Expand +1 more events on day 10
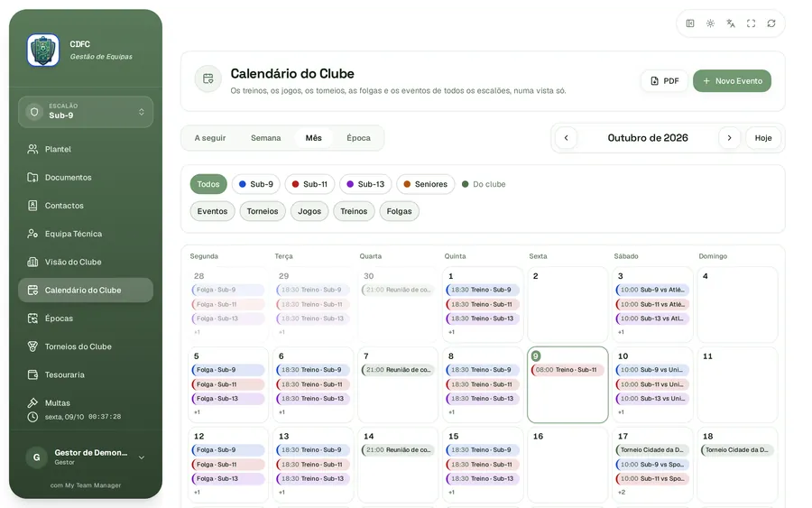 621,412
